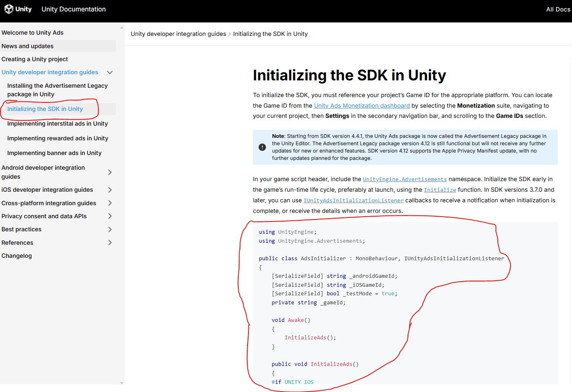This screenshot has width=572, height=392.
Task: Open the Initialize function link
Action: point(440,190)
